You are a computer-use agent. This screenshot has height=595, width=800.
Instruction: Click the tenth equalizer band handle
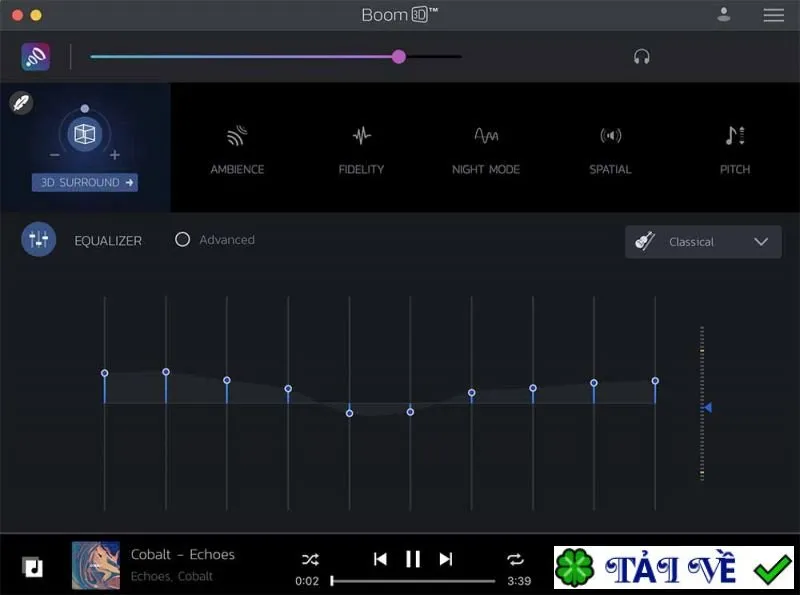tap(655, 381)
